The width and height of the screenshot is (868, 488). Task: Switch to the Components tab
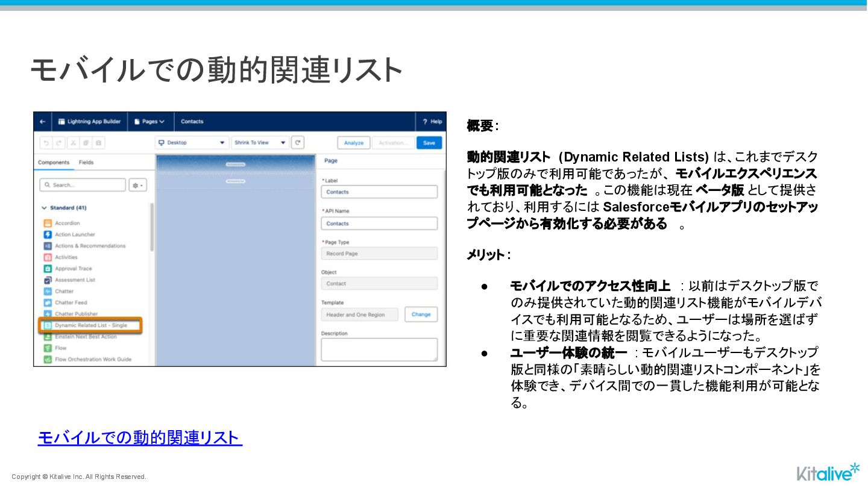(x=54, y=163)
